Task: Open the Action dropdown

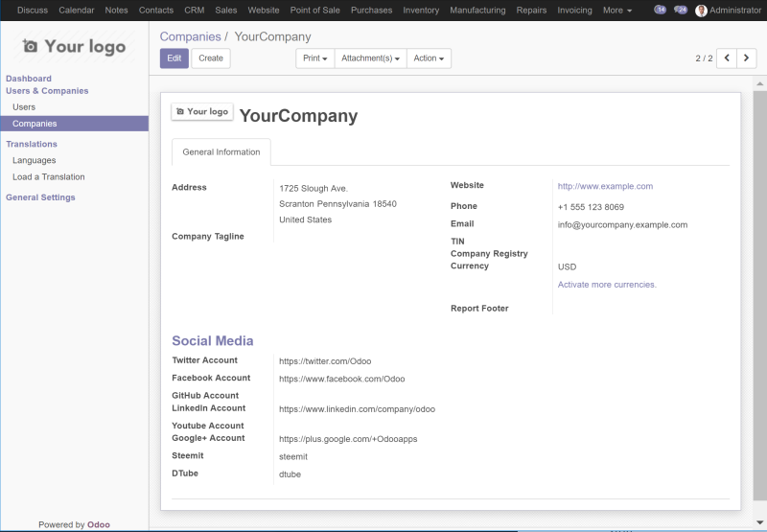Action: coord(429,58)
